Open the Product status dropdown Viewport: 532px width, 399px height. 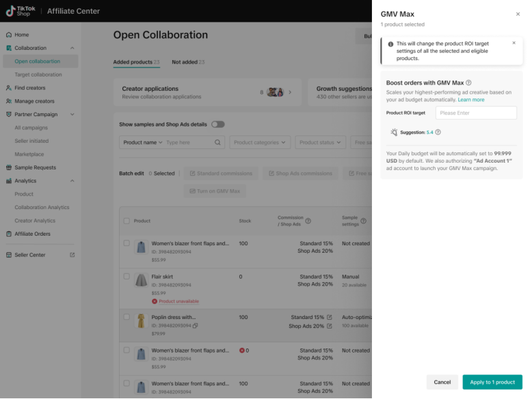coord(321,142)
